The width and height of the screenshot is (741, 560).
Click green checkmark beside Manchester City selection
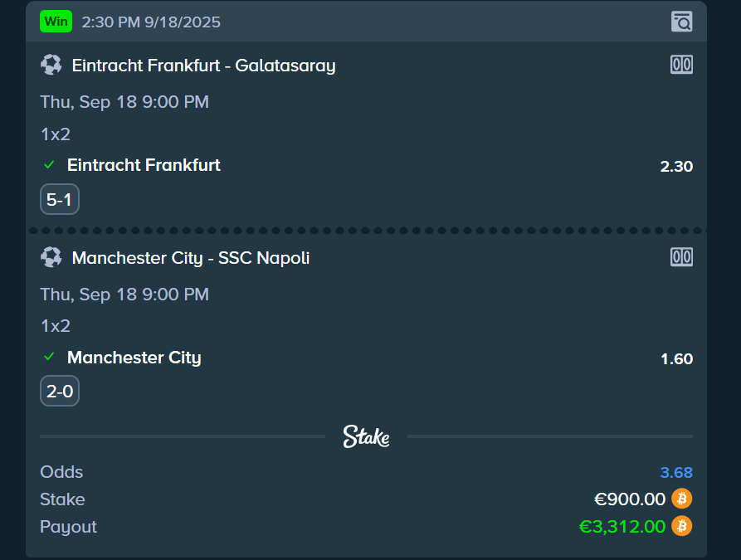click(49, 357)
